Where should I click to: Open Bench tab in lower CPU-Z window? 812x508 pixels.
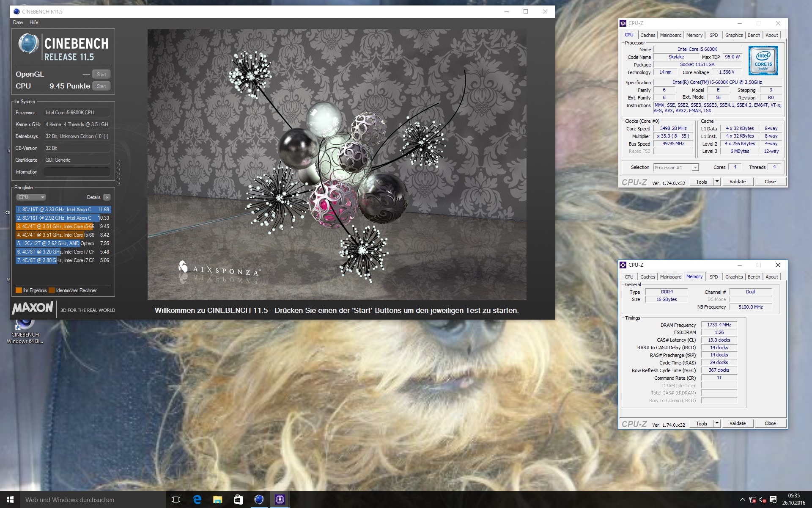pos(754,277)
